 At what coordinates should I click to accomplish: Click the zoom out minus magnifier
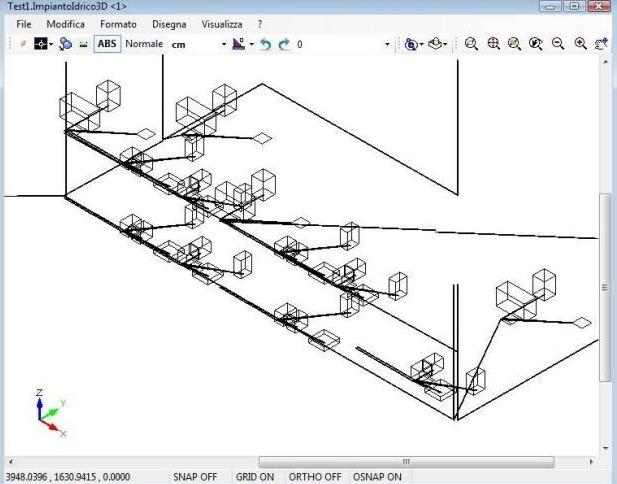[x=559, y=45]
